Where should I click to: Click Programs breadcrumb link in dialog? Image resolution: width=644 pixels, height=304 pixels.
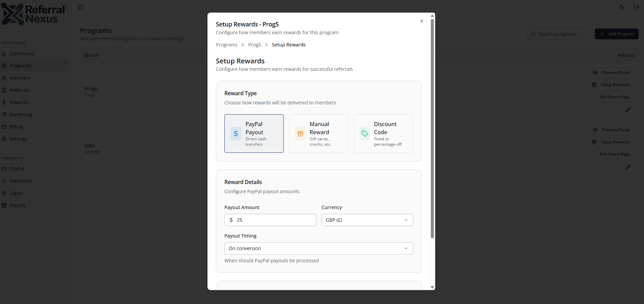point(227,45)
